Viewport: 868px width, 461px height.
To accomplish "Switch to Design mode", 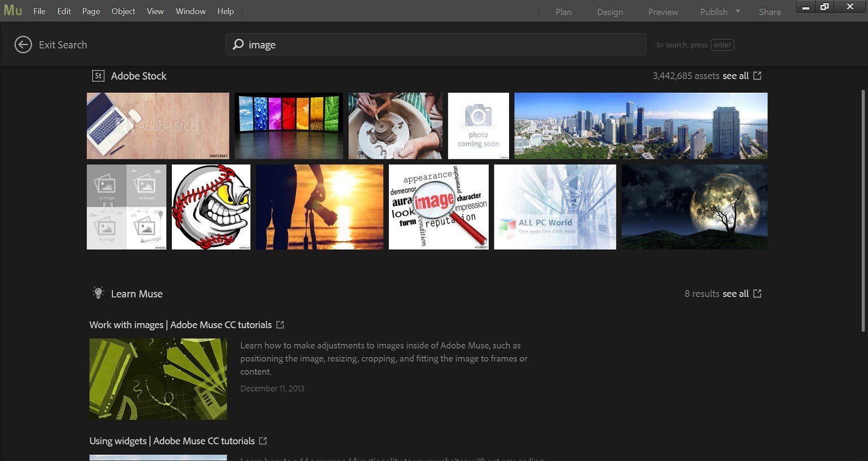I will [610, 11].
